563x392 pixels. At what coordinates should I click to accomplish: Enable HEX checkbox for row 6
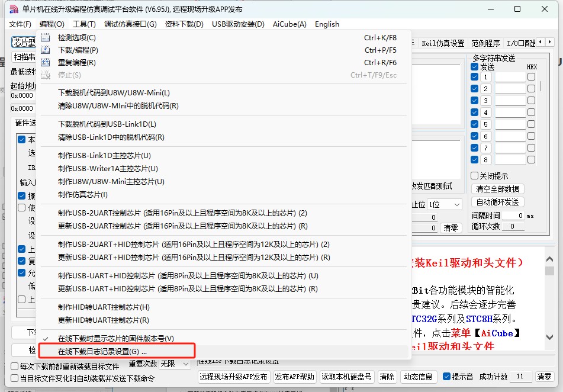tap(532, 136)
